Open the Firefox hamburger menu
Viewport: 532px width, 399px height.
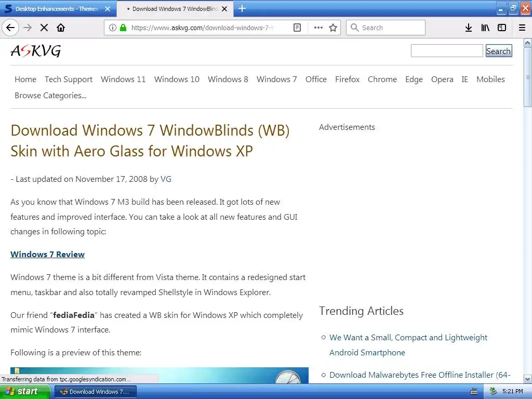pyautogui.click(x=522, y=28)
